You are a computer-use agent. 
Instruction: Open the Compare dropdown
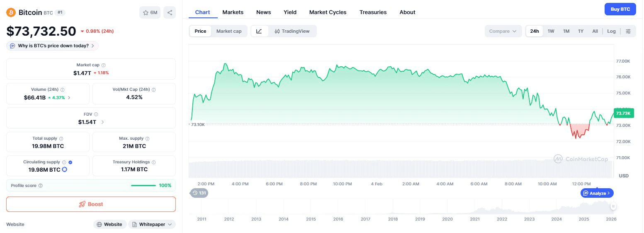point(503,31)
